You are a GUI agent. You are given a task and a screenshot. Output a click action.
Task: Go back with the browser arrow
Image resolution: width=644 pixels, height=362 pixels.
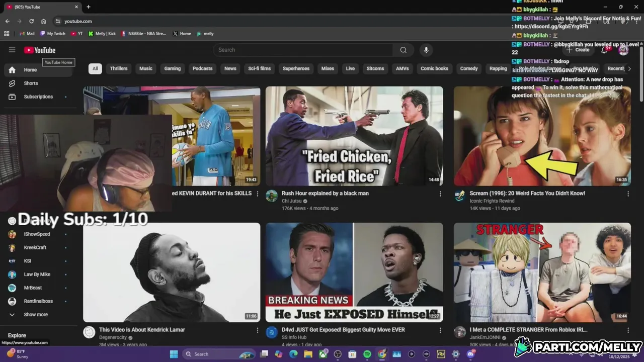pyautogui.click(x=7, y=21)
